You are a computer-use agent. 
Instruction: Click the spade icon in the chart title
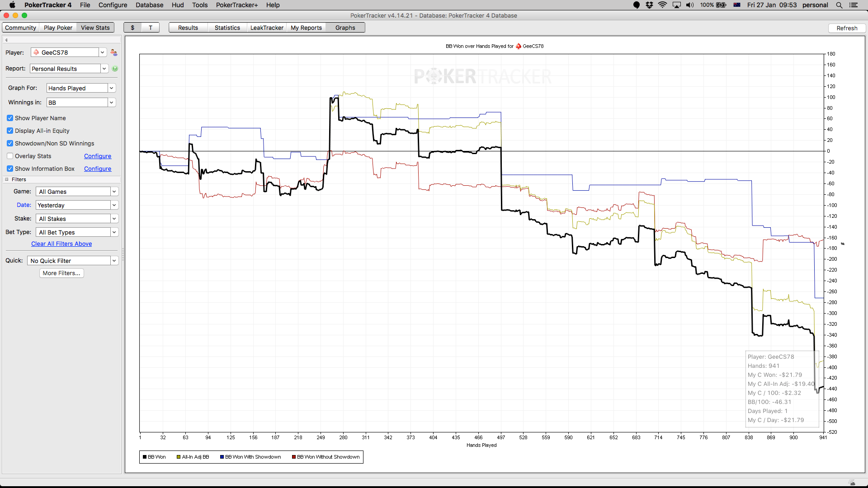(519, 46)
